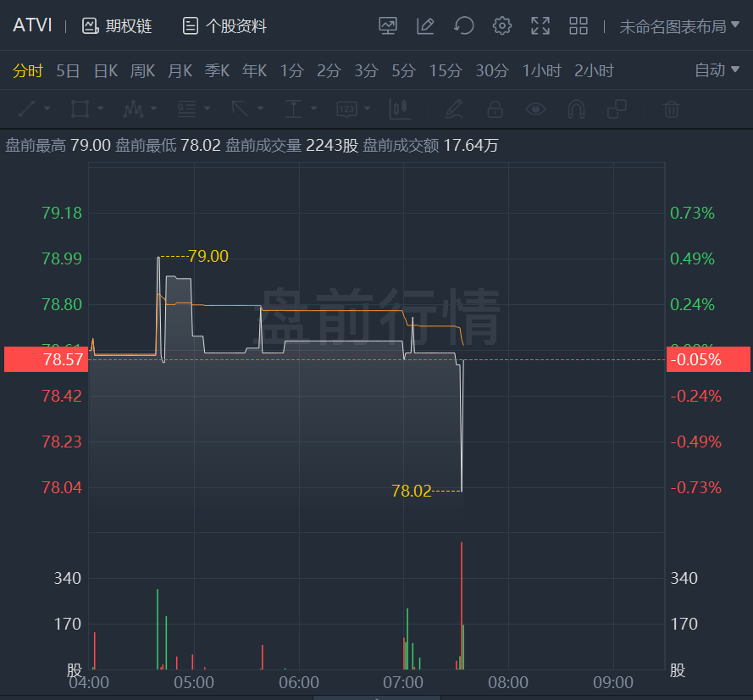Expand rectangle shape tool options arrow
The image size is (753, 700).
point(100,108)
